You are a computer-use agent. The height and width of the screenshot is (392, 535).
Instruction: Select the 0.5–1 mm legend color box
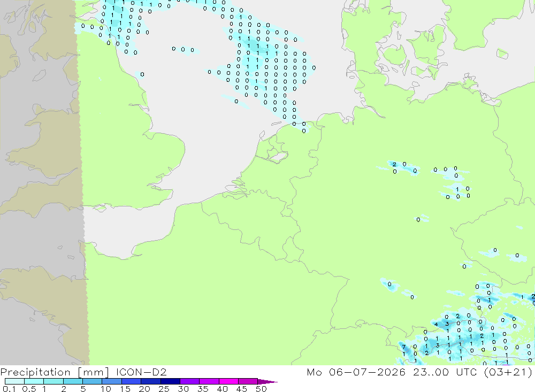pos(34,381)
